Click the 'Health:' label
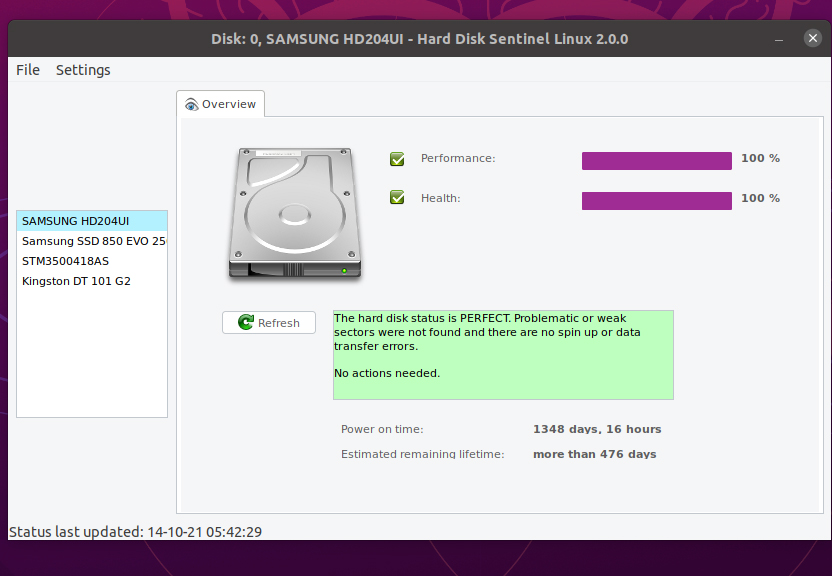The image size is (832, 576). [x=440, y=198]
